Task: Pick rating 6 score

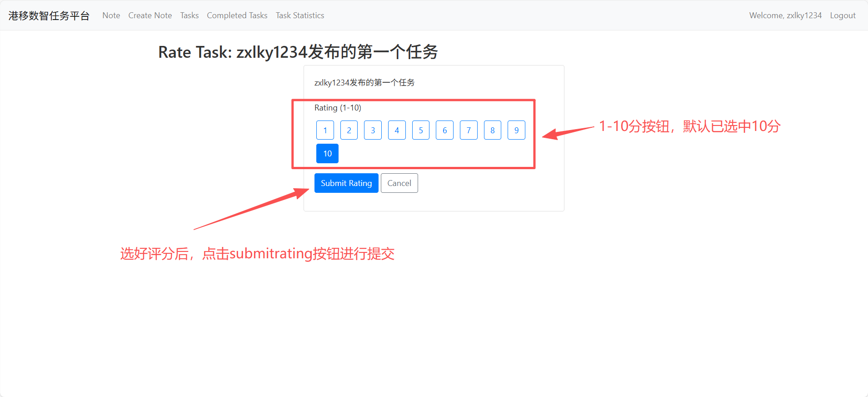Action: [x=444, y=130]
